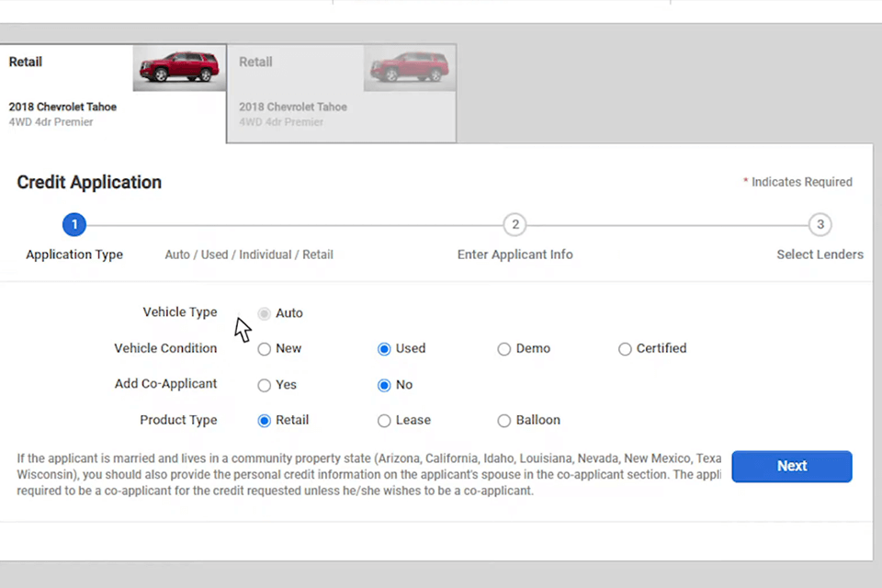The image size is (882, 588).
Task: Open the active Retail 2018 Chevrolet Tahoe tab
Action: pyautogui.click(x=112, y=94)
